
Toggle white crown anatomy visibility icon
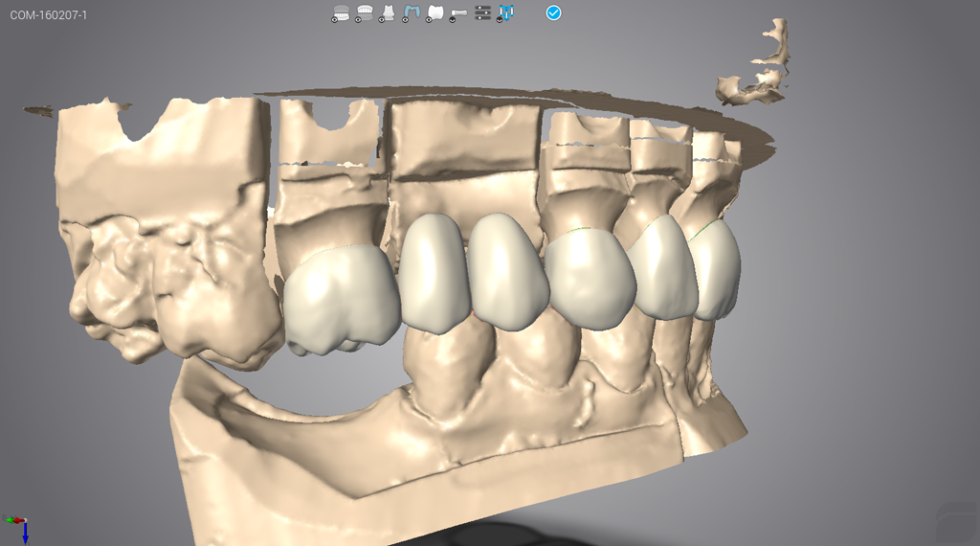[434, 13]
